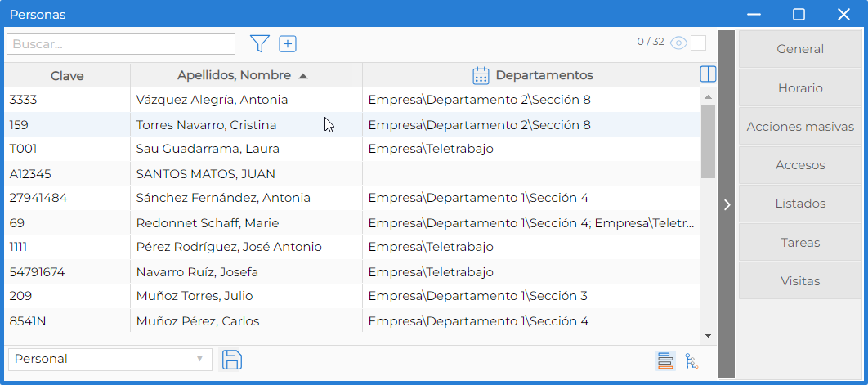
Task: Open the column chooser icon
Action: tap(708, 74)
